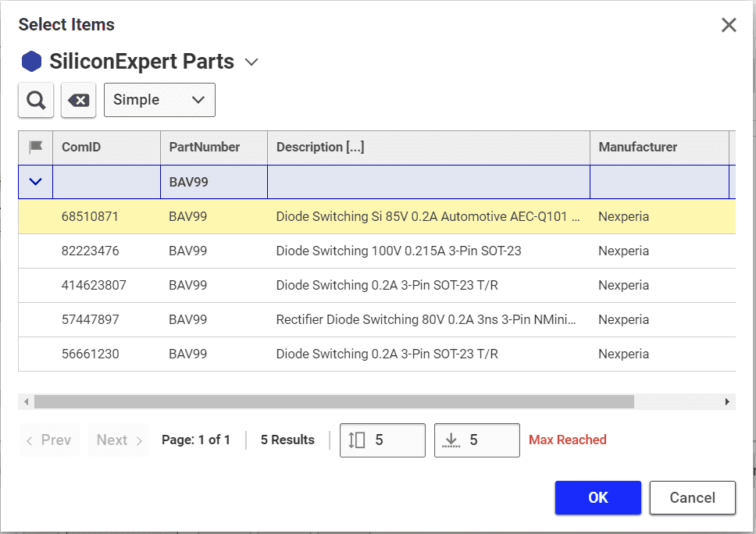Click the 'Max Reached' warning text
The image size is (756, 534).
568,440
